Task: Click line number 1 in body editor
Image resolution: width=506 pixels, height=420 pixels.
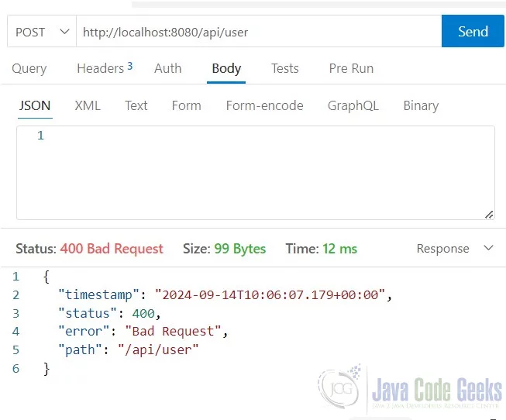Action: pyautogui.click(x=40, y=136)
